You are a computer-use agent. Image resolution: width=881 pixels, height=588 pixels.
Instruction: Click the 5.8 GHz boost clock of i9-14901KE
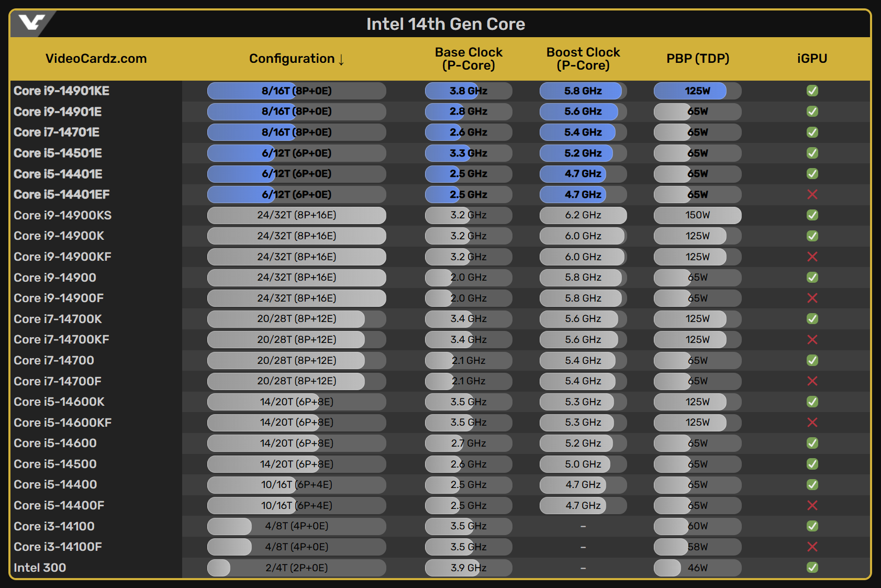(583, 91)
